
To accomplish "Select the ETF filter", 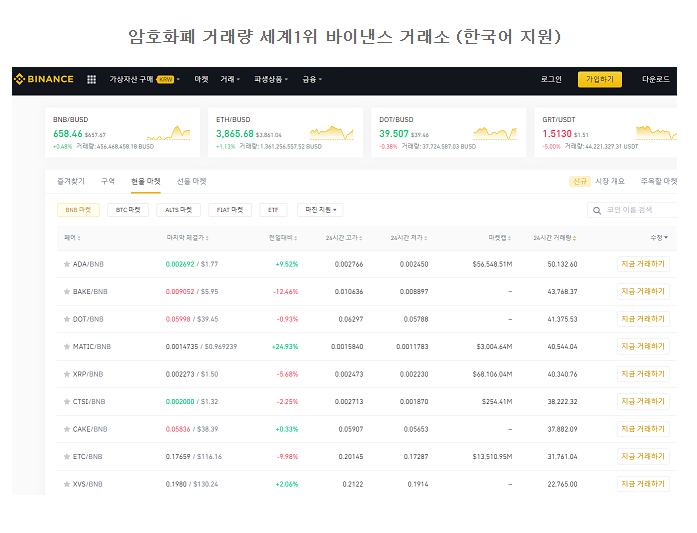I will point(273,210).
